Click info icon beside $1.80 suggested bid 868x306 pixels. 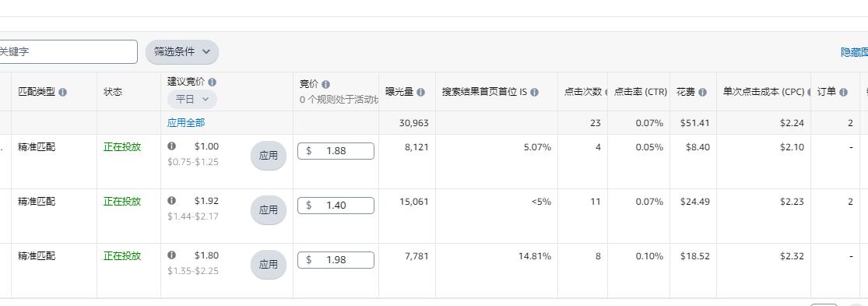click(171, 255)
